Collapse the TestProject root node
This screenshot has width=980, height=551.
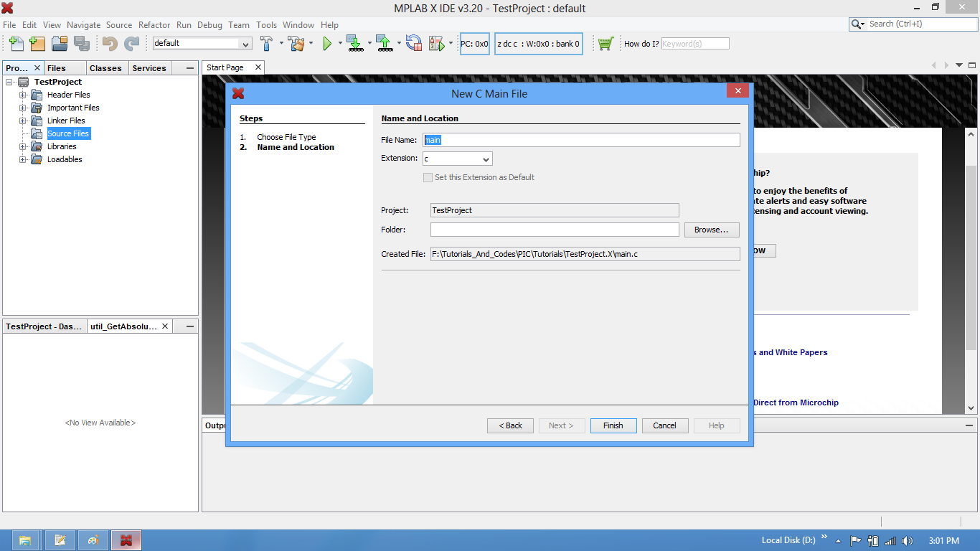[x=9, y=82]
